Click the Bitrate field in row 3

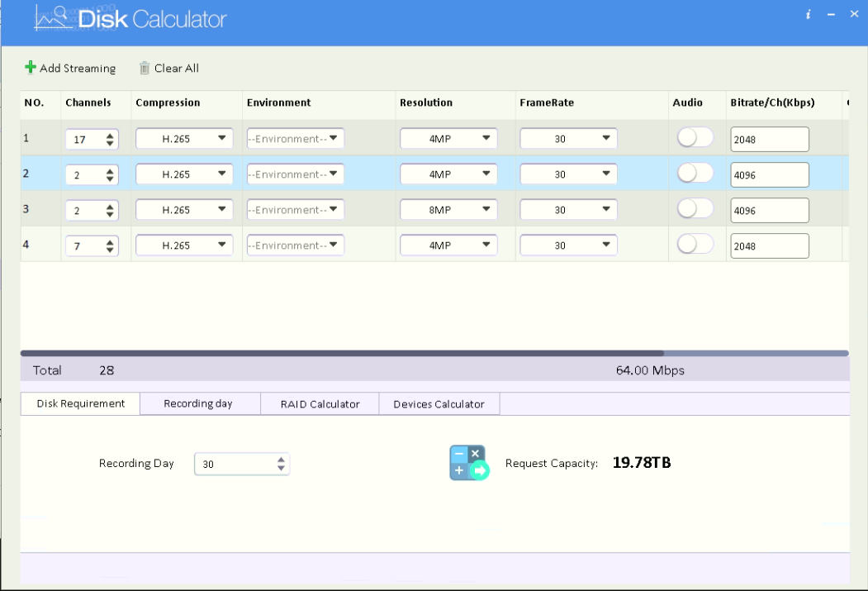pyautogui.click(x=769, y=211)
